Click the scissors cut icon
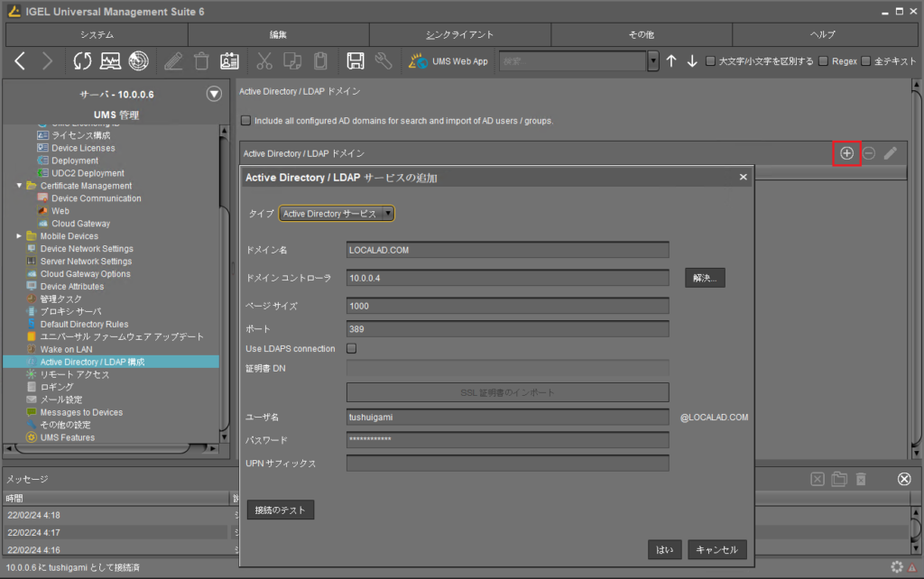The height and width of the screenshot is (579, 924). (264, 60)
